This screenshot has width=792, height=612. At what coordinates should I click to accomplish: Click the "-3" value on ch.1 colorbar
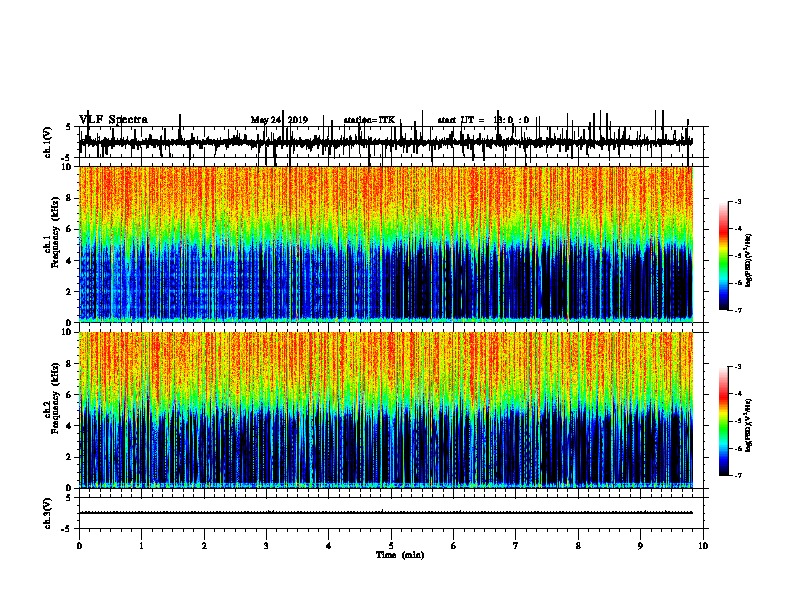coord(737,202)
